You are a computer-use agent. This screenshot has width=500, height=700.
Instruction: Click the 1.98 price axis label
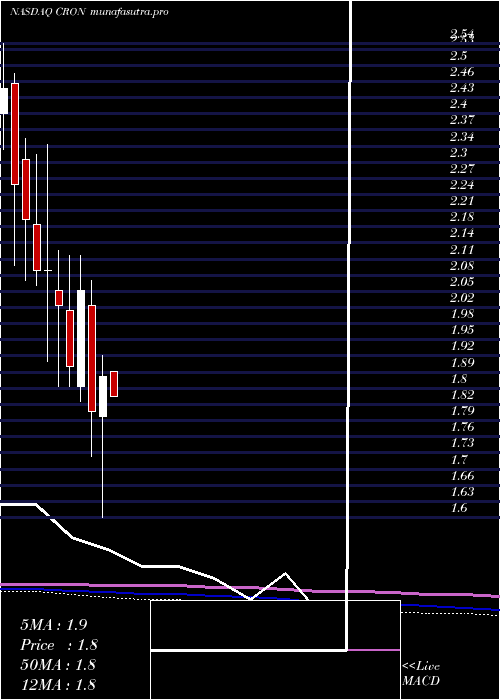tap(462, 314)
